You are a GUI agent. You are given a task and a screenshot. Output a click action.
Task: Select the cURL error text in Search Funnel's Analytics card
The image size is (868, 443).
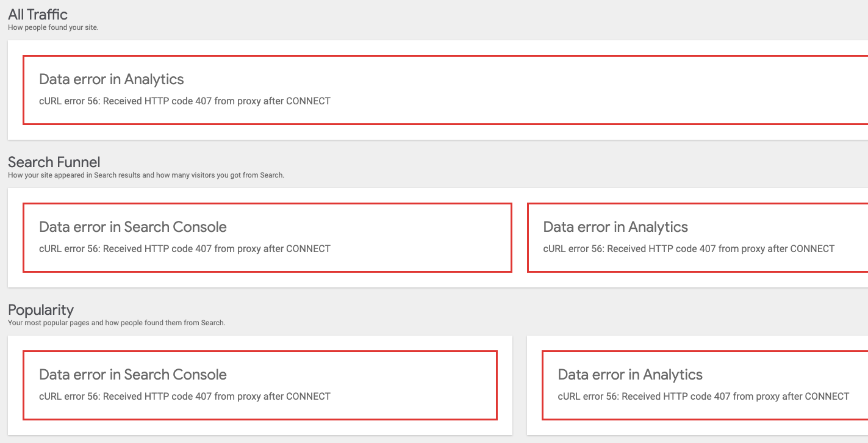tap(689, 249)
